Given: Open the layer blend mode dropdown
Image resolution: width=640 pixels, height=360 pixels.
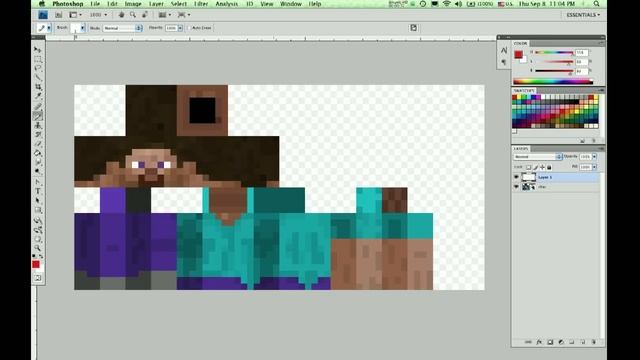Looking at the screenshot, I should click(x=538, y=157).
